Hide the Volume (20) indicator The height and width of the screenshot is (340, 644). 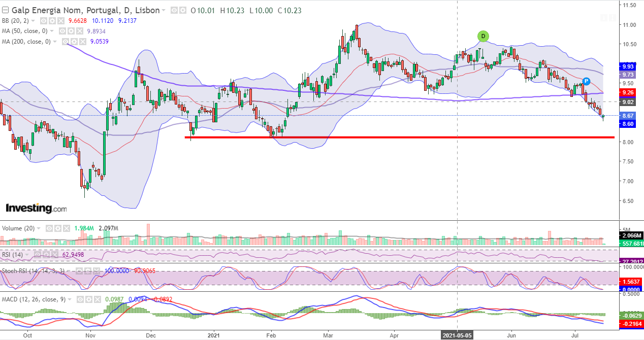[49, 228]
